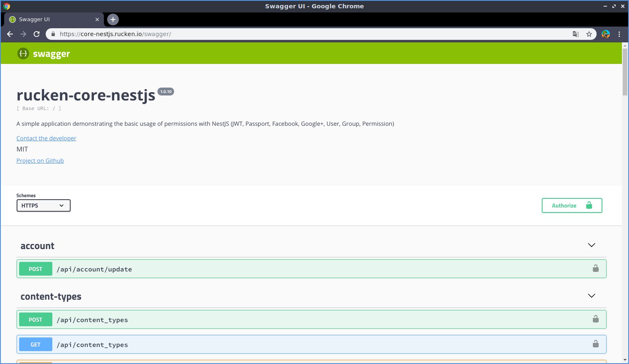
Task: Click the vertical scrollbar thumb
Action: pyautogui.click(x=625, y=72)
